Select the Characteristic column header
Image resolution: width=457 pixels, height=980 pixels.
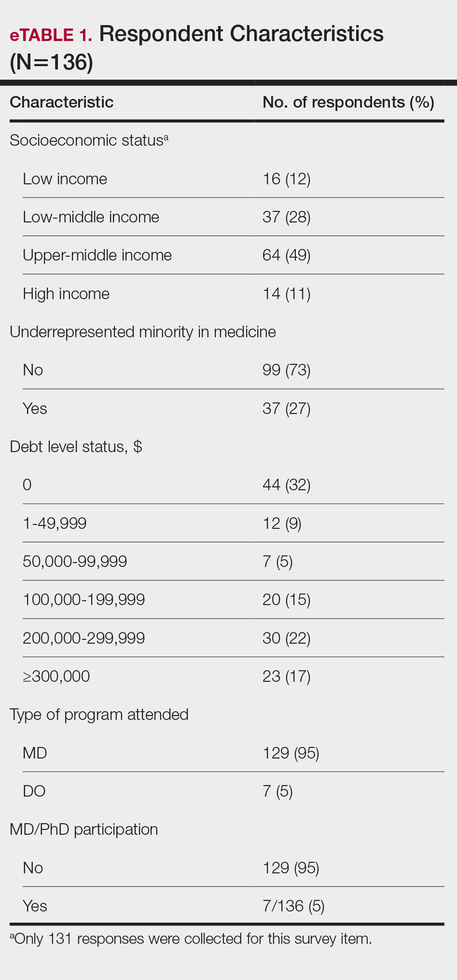coord(61,102)
